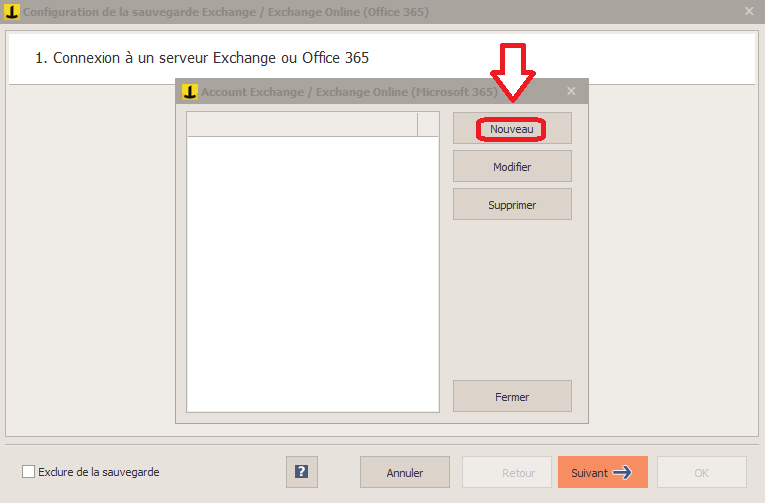
Task: Click the Iperius icon in main window title bar
Action: [x=12, y=12]
